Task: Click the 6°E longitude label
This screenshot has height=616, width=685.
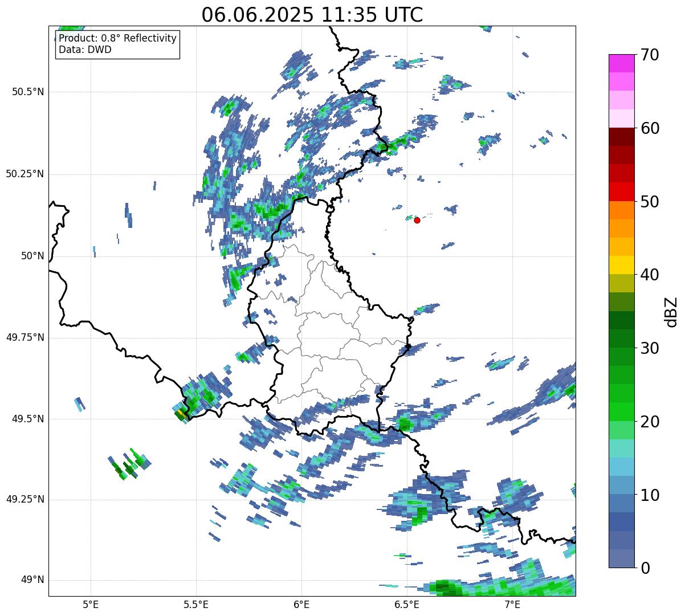Action: click(301, 604)
